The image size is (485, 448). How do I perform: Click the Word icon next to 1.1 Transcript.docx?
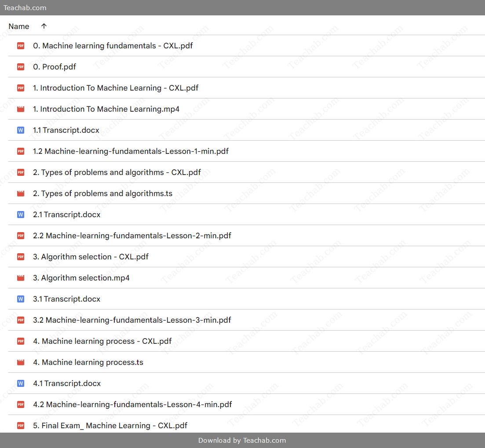click(21, 130)
